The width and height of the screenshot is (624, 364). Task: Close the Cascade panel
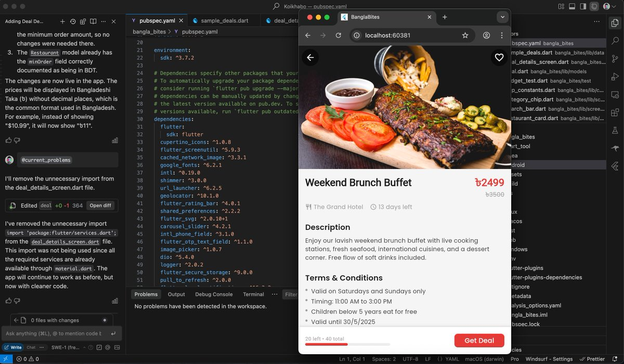click(114, 21)
